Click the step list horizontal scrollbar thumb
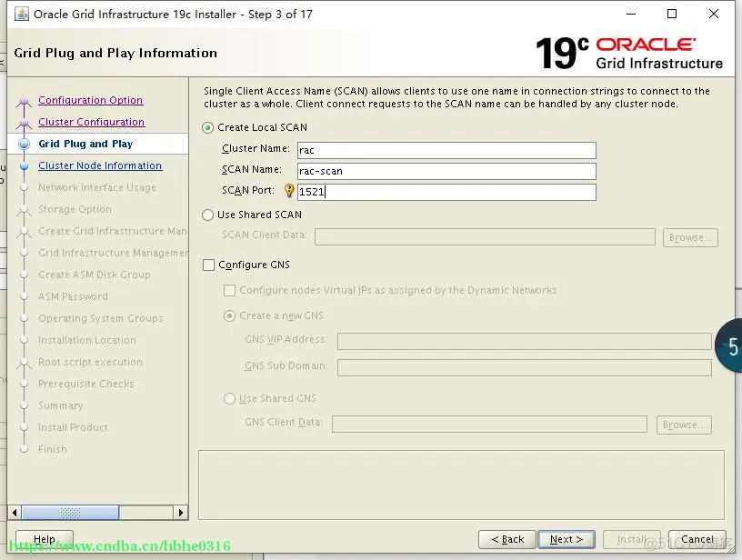Viewport: 742px width, 560px height. click(x=70, y=513)
